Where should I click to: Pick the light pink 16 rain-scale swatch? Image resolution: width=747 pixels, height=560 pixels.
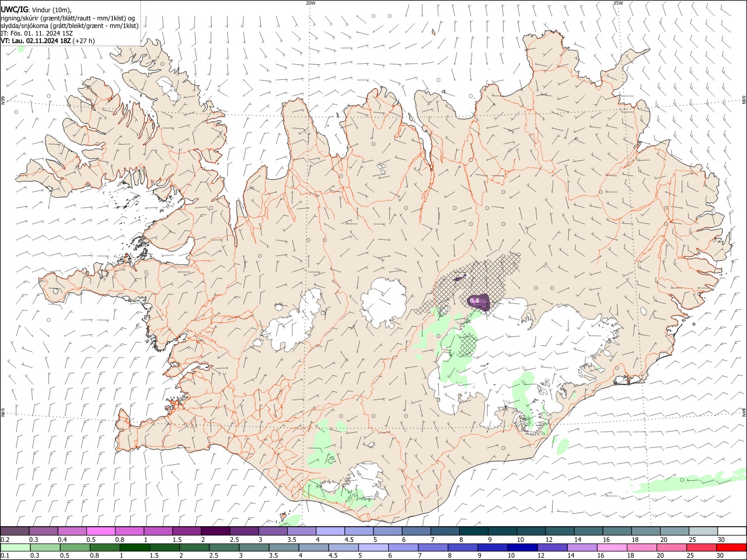[x=611, y=547]
